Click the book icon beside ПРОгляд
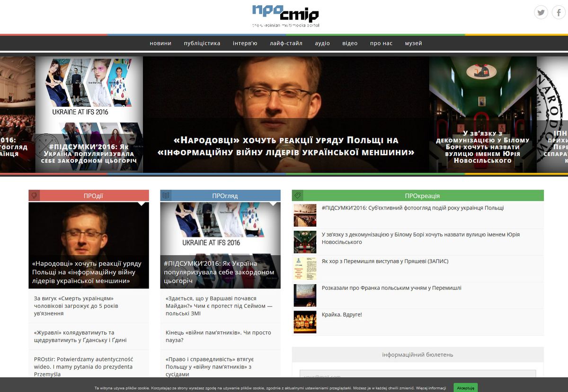 (166, 195)
